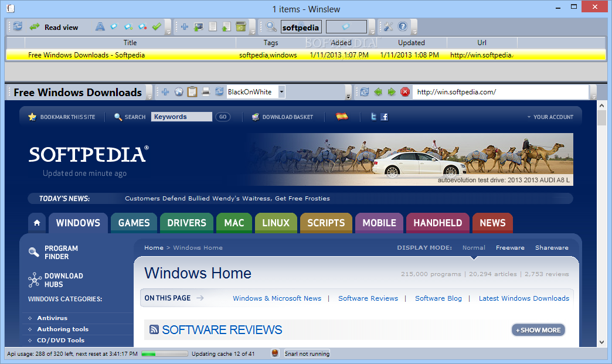
Task: Select the Free Windows Downloads - Softpedia row
Action: tap(306, 55)
